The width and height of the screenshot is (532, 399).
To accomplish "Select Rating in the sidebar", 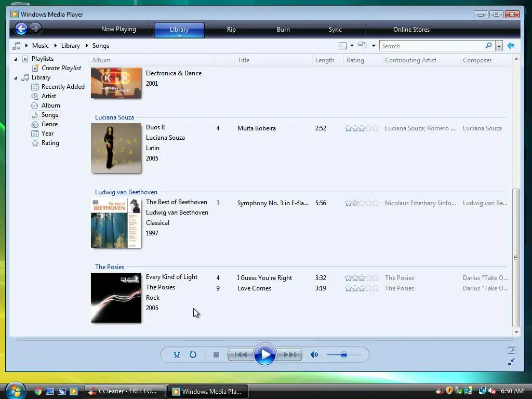I will click(50, 143).
